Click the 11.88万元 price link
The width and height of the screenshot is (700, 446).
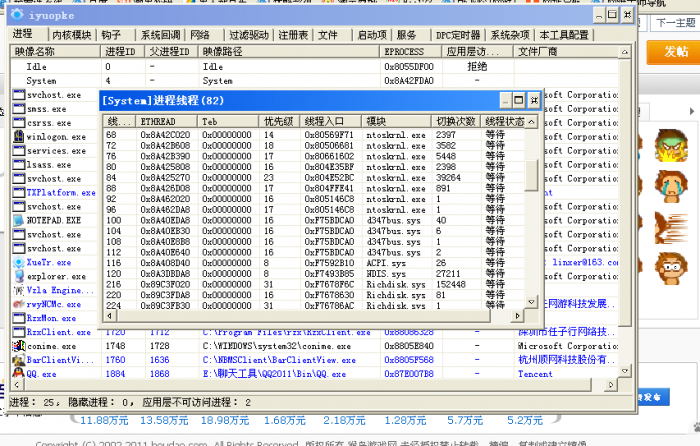point(104,420)
